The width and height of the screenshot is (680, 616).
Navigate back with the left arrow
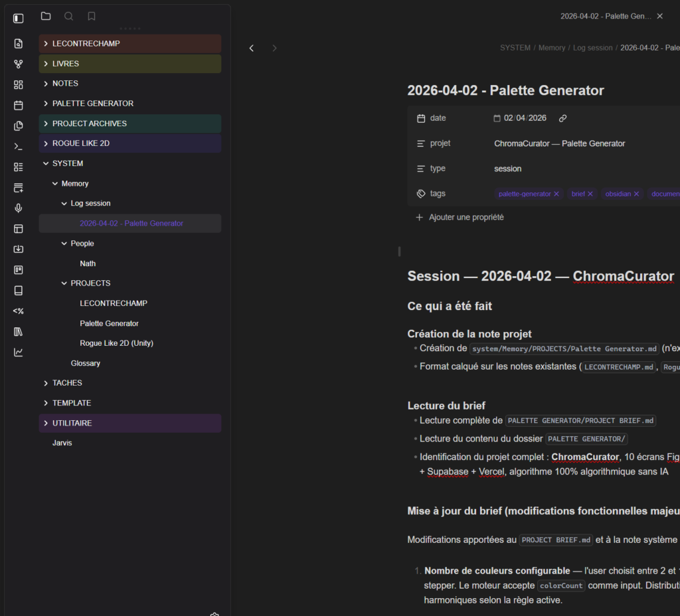click(252, 48)
